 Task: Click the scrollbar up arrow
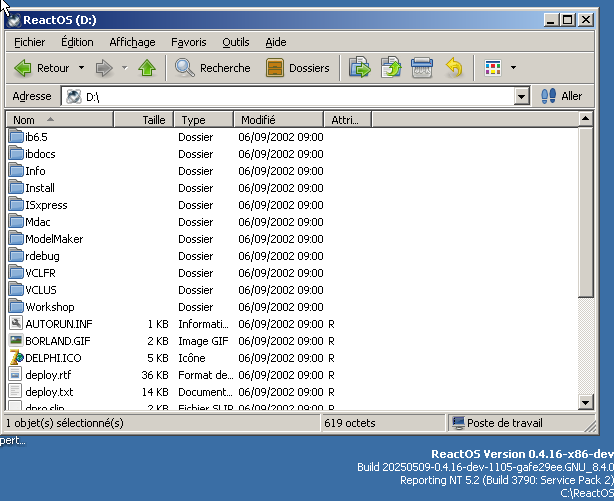[585, 119]
